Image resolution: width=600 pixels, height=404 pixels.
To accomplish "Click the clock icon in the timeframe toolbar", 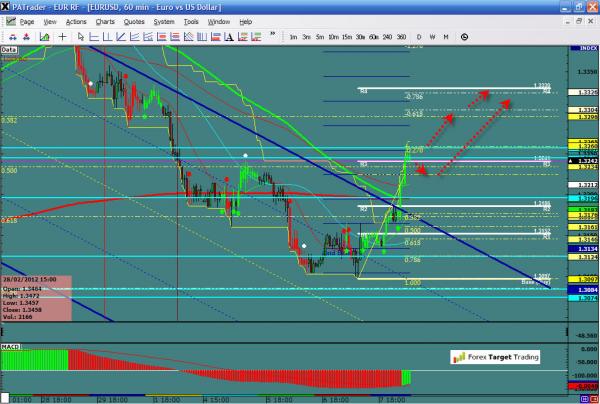I will point(465,36).
